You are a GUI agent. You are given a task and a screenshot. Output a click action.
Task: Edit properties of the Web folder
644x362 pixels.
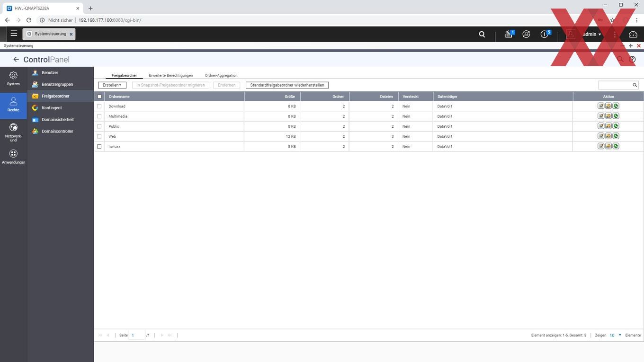[x=601, y=136]
